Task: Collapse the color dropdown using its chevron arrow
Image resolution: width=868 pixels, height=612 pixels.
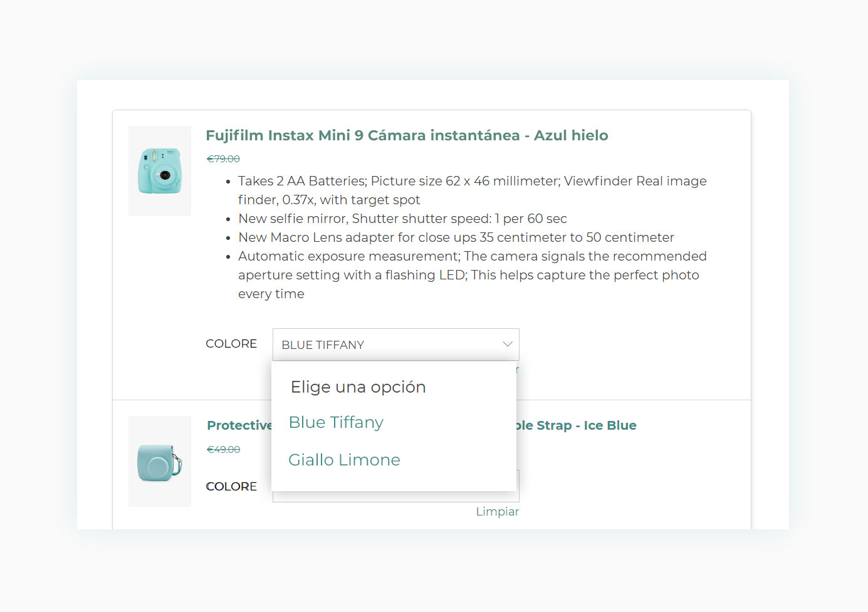Action: coord(507,345)
